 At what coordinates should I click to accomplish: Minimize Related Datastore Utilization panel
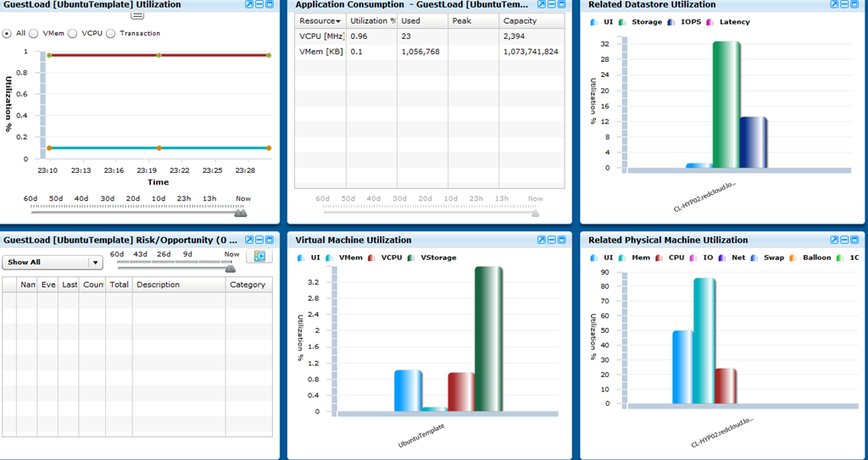(x=844, y=4)
